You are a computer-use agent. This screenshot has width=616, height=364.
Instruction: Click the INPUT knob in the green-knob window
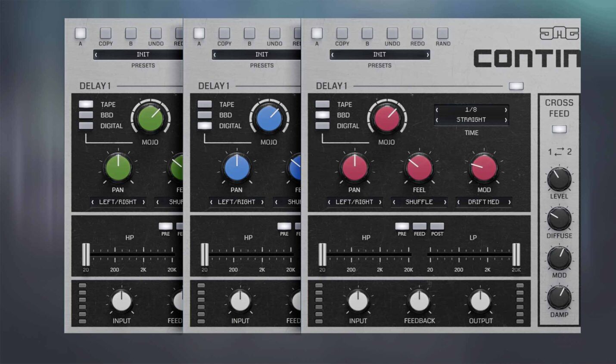coord(121,301)
